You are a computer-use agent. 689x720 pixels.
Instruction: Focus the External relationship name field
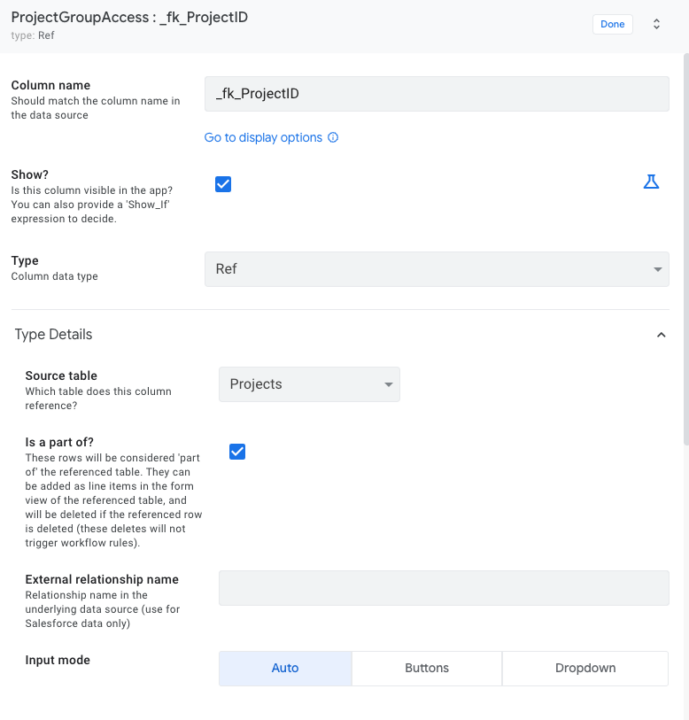[443, 588]
